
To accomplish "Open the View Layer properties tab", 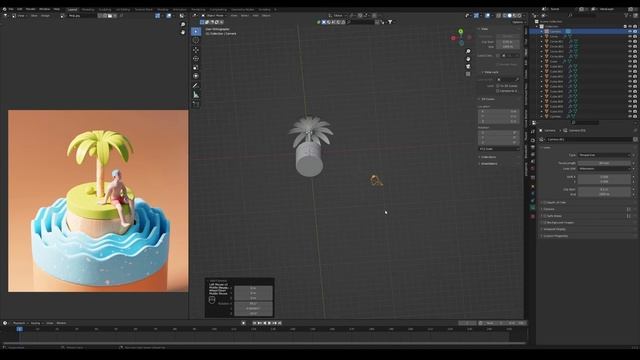I will pos(533,154).
